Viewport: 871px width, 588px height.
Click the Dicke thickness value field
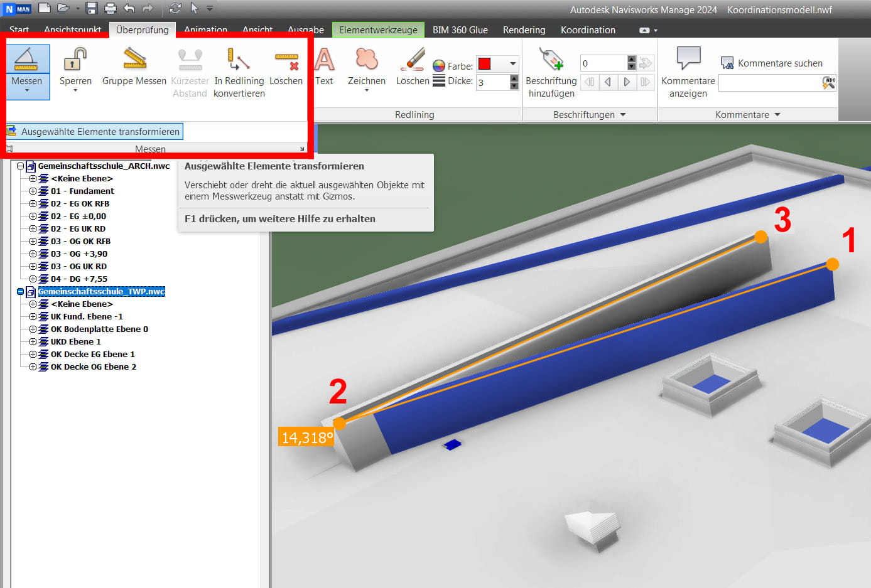[x=492, y=82]
